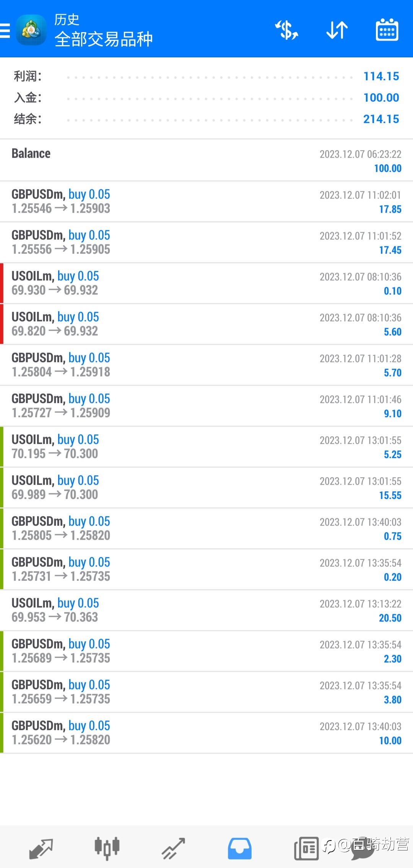413x868 pixels.
Task: Tap the MetaTrader 4 app logo
Action: (x=31, y=30)
